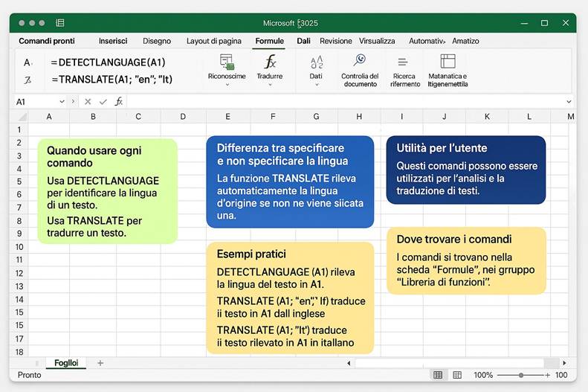Select row 10 header
588x392 pixels.
click(x=19, y=247)
